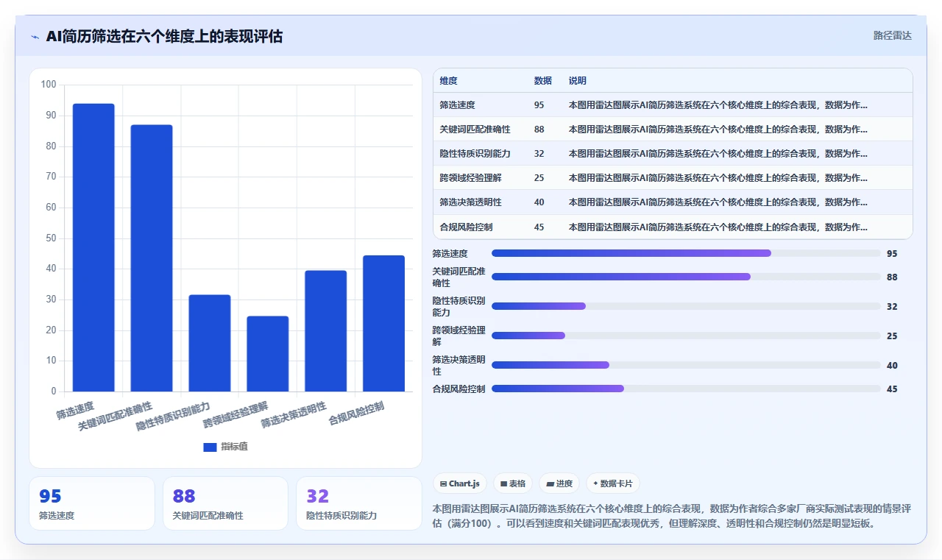Open the 32 隐性特质识别能力 stat card
Screen dimensions: 942x560
[x=359, y=503]
